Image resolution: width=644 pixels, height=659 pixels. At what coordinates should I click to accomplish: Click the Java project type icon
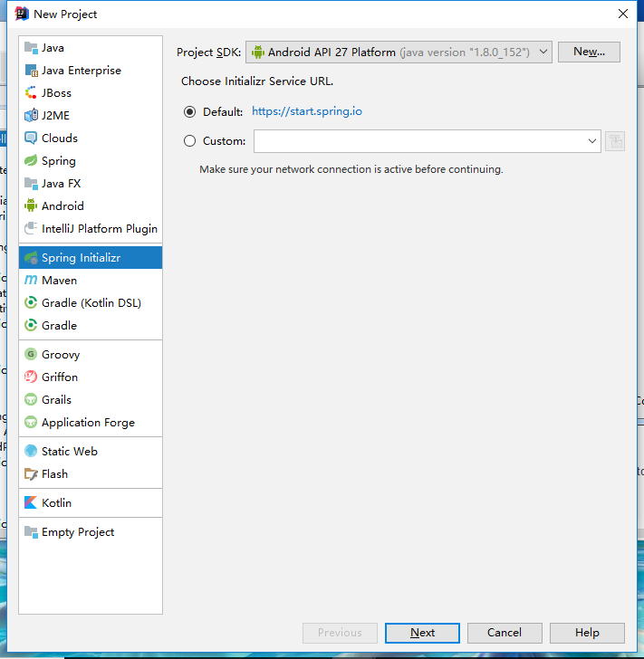click(x=31, y=48)
